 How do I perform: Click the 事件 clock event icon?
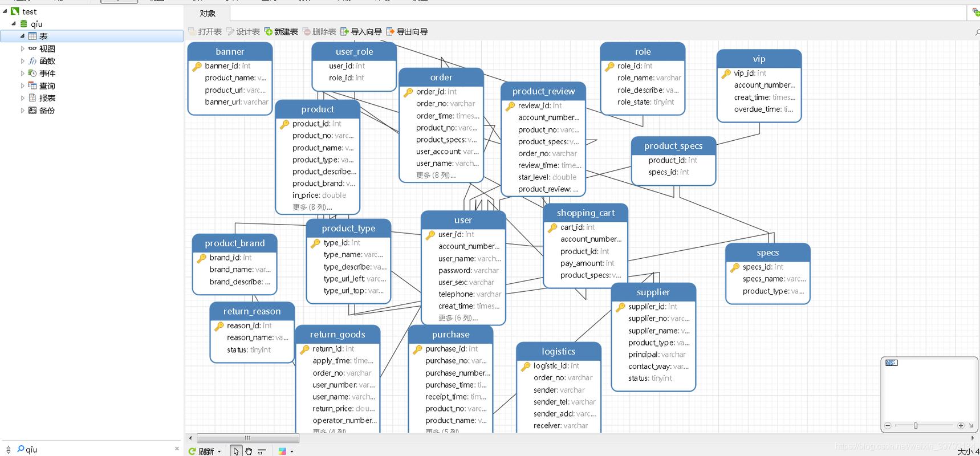(32, 73)
